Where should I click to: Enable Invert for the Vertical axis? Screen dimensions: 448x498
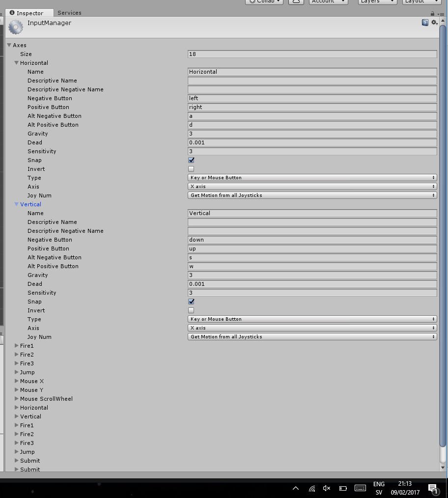tap(191, 310)
